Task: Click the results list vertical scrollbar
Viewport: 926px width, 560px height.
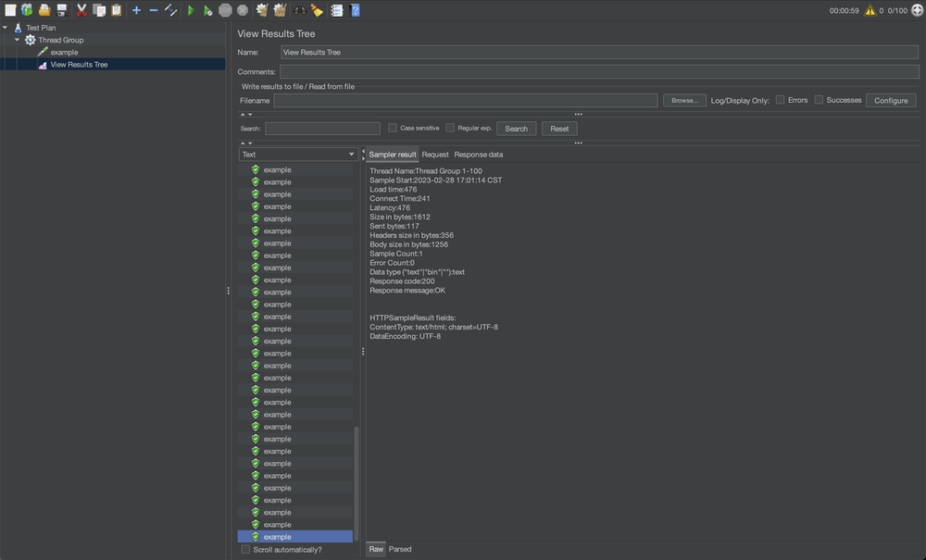Action: (357, 481)
